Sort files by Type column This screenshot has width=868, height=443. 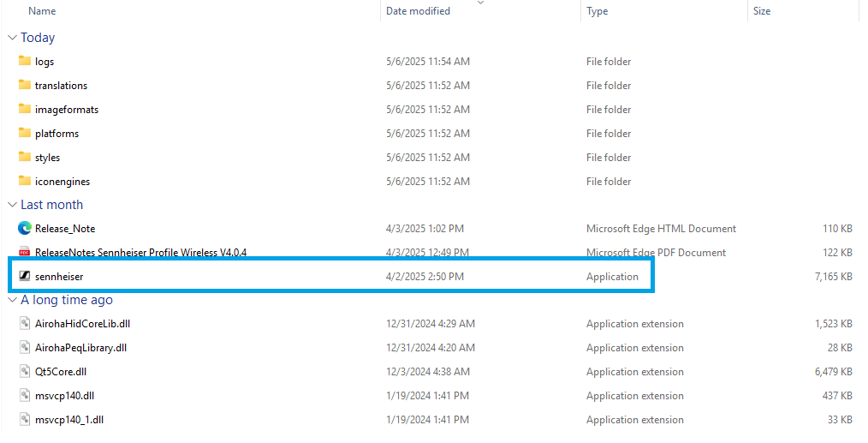597,11
